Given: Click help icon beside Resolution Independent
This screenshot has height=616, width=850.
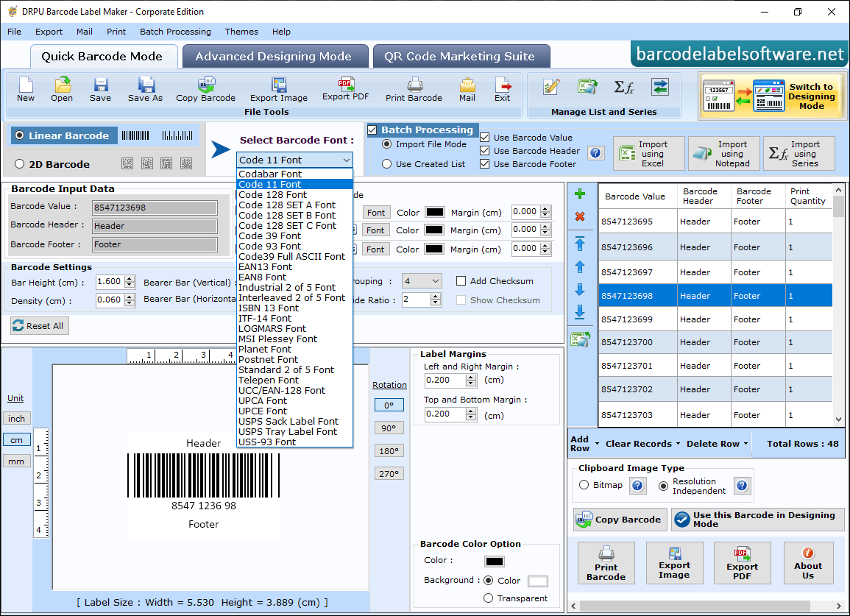Looking at the screenshot, I should (742, 485).
